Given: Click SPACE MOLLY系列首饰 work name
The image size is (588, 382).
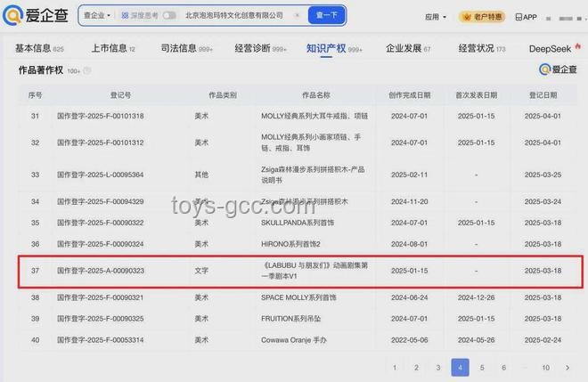Looking at the screenshot, I should coord(298,297).
